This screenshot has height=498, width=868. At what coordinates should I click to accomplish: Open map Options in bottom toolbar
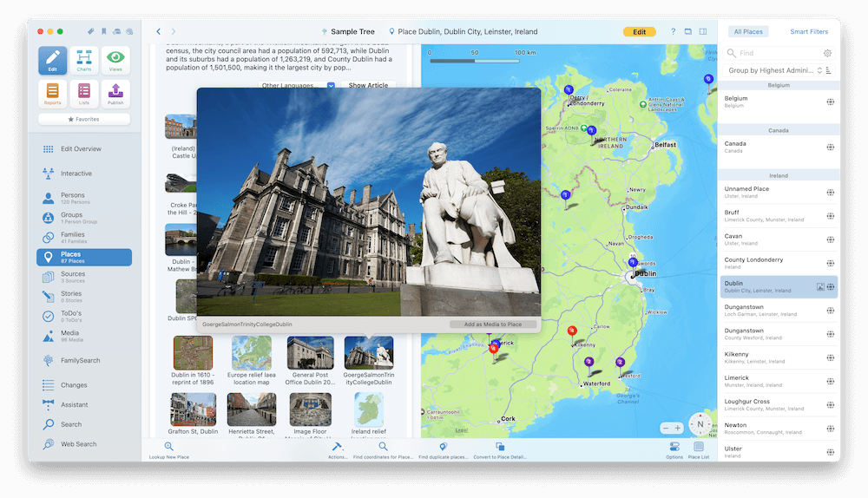[x=674, y=448]
